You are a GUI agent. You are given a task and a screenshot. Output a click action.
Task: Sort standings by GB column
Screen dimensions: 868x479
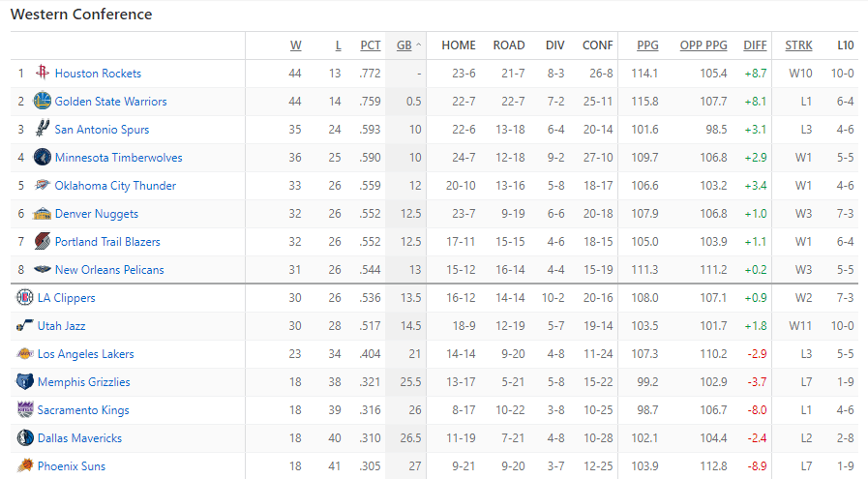pos(404,45)
